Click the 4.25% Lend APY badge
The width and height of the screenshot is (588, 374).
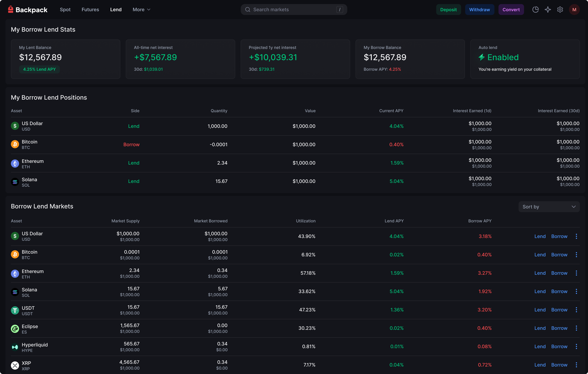39,69
